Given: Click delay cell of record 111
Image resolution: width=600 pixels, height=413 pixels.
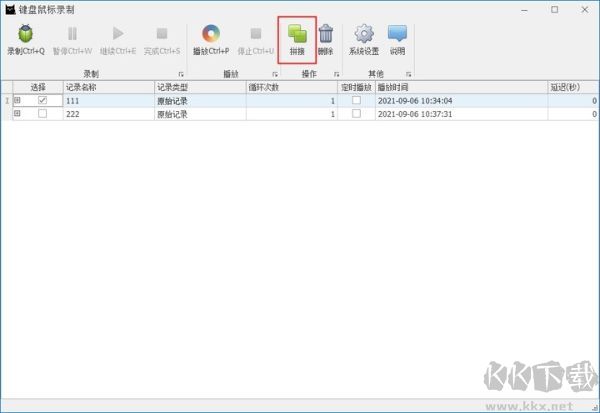Looking at the screenshot, I should click(573, 101).
